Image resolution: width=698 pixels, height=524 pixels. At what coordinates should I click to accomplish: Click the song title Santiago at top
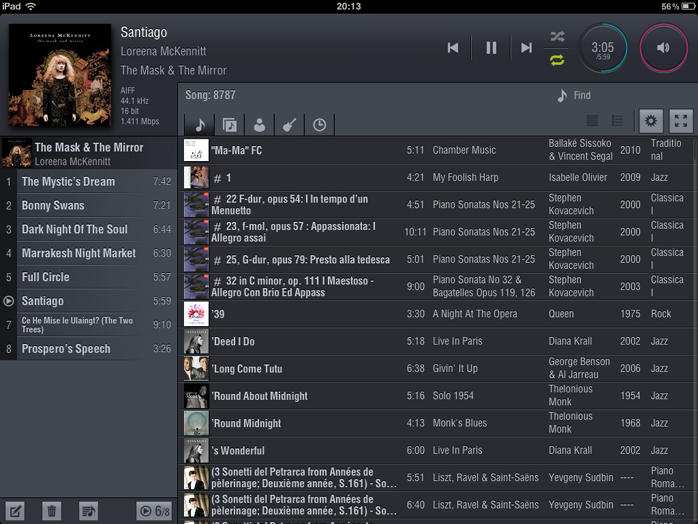pyautogui.click(x=144, y=32)
